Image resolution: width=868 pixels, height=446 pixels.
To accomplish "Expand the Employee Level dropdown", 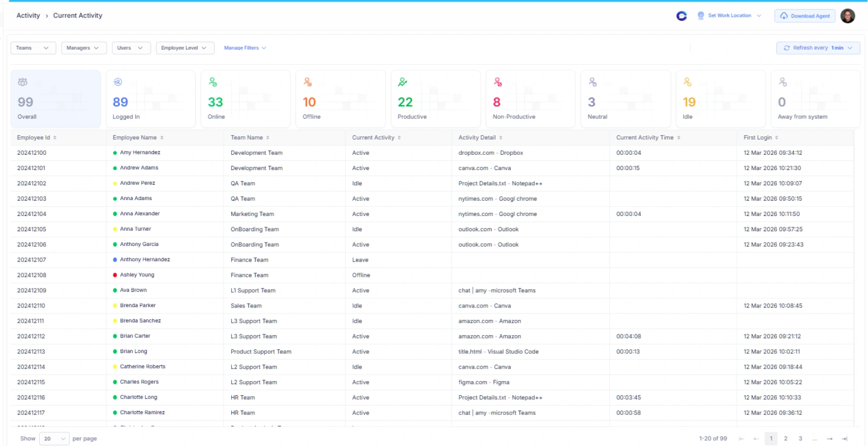I will (184, 48).
